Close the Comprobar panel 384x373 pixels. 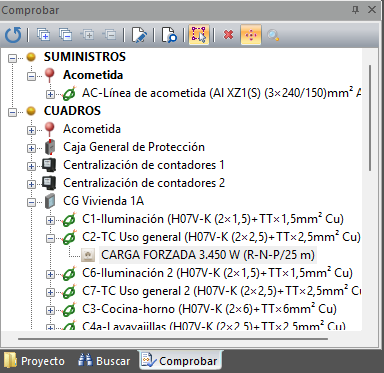click(x=372, y=10)
